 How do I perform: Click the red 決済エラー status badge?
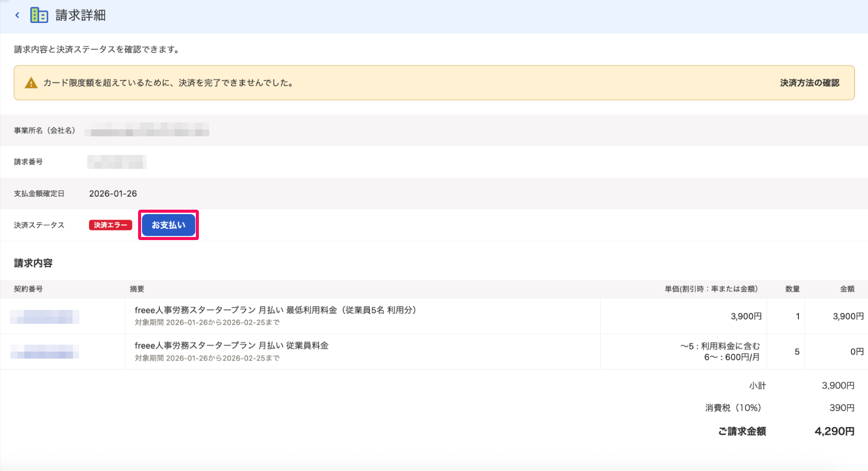coord(110,225)
